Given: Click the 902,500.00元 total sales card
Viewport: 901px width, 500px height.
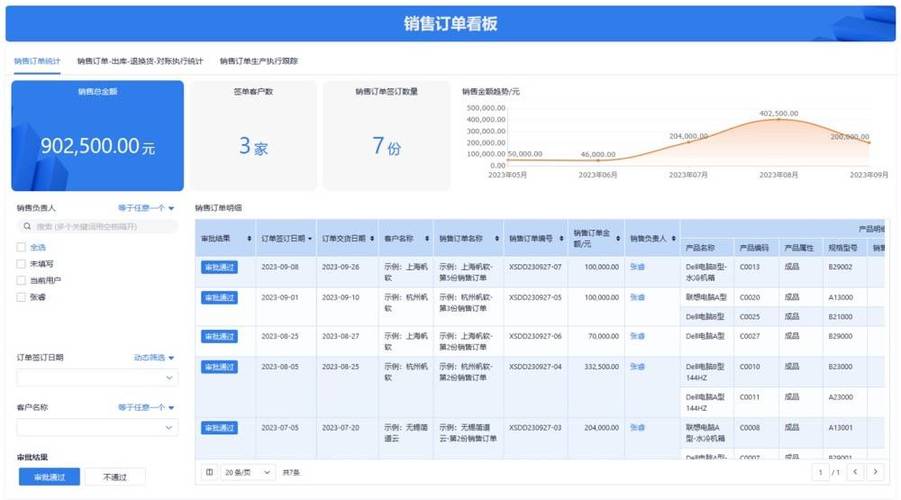Looking at the screenshot, I should [98, 136].
